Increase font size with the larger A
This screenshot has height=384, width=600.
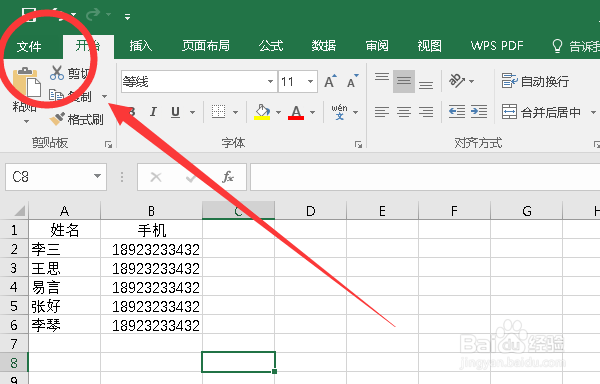point(330,81)
